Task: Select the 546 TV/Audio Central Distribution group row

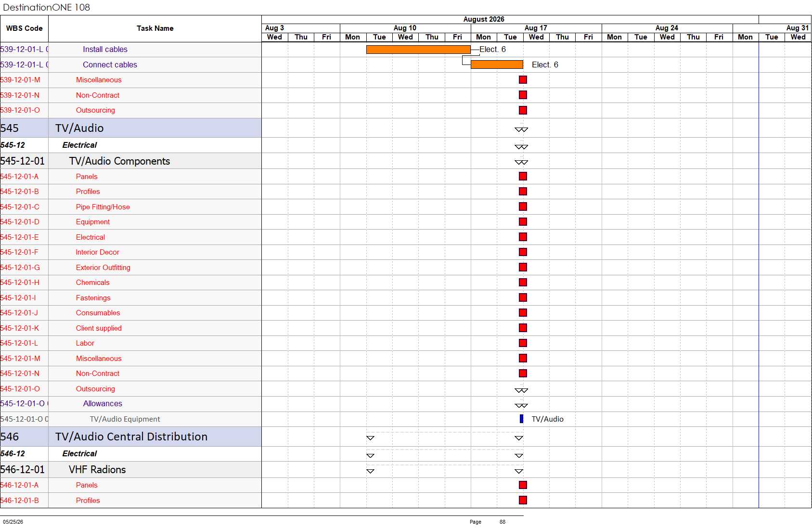Action: click(131, 437)
